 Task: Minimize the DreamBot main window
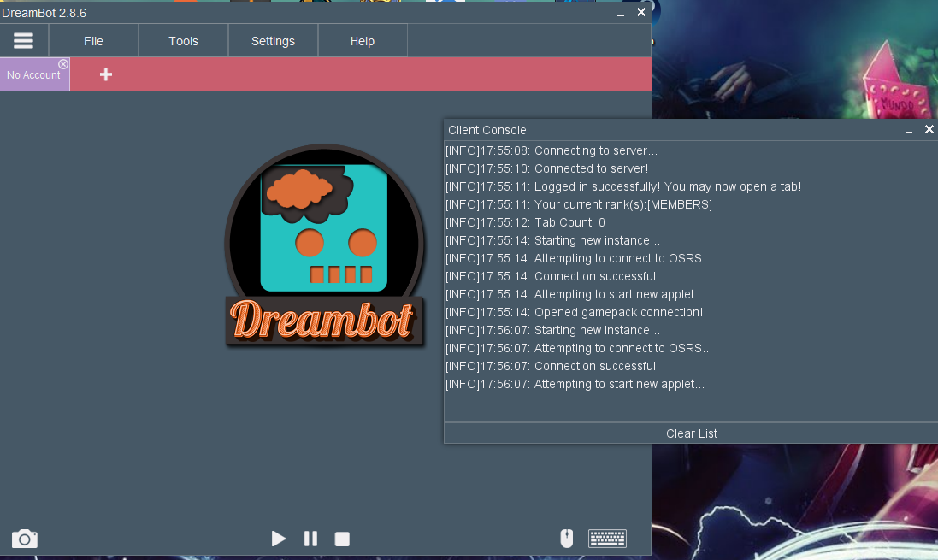[621, 13]
